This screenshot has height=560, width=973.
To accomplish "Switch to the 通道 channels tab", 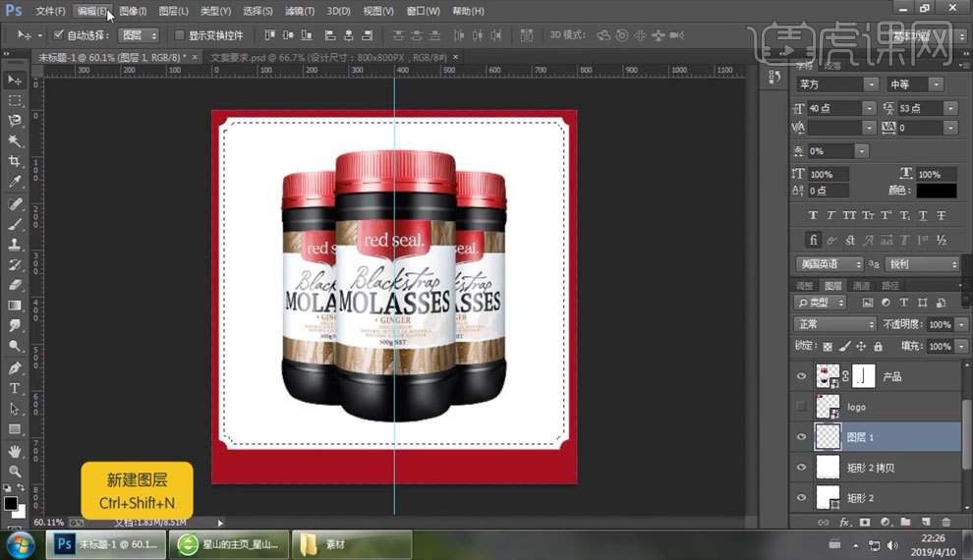I will tap(861, 285).
